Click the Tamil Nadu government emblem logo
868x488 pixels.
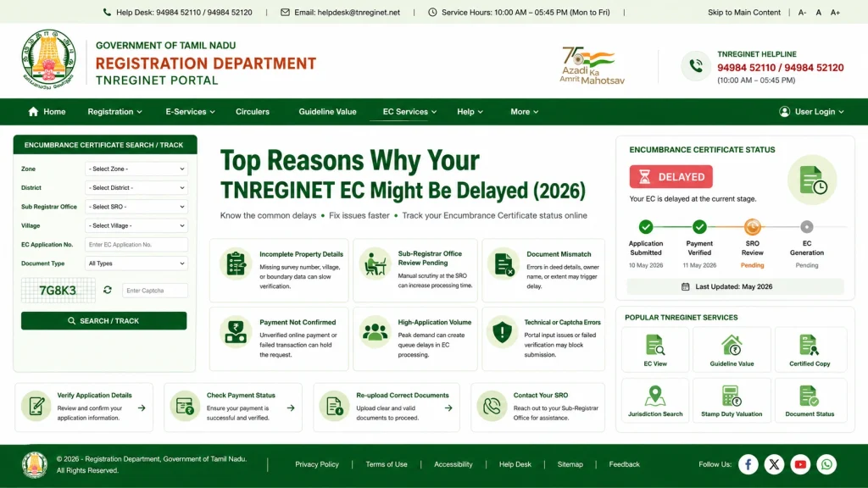pyautogui.click(x=48, y=60)
